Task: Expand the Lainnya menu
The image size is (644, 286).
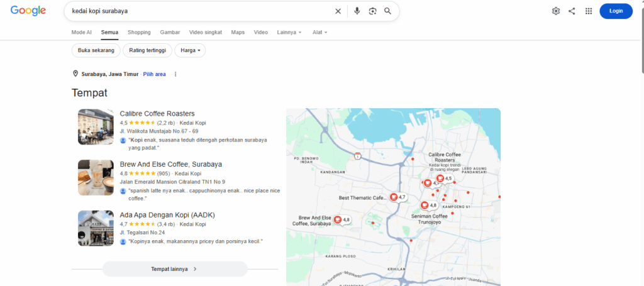Action: [289, 33]
